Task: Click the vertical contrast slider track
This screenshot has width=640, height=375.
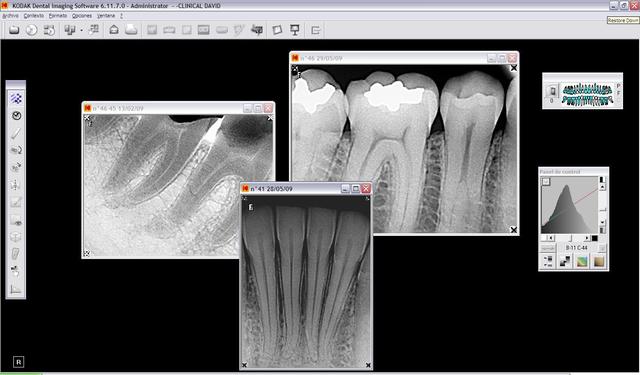Action: (602, 204)
